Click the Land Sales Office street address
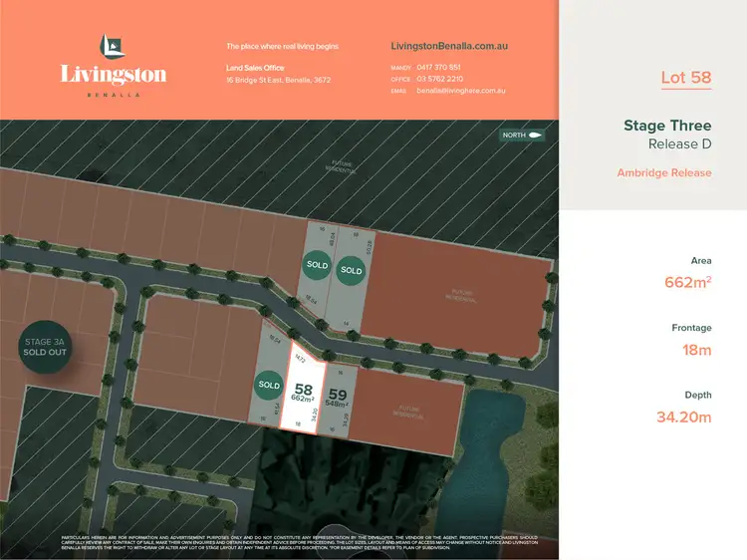 click(279, 79)
